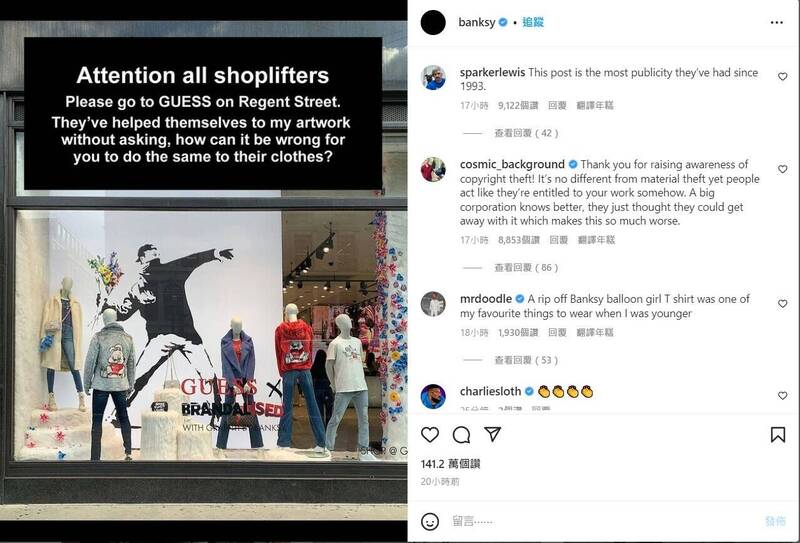Translate cosmic_background's comment
This screenshot has width=800, height=543.
[596, 240]
